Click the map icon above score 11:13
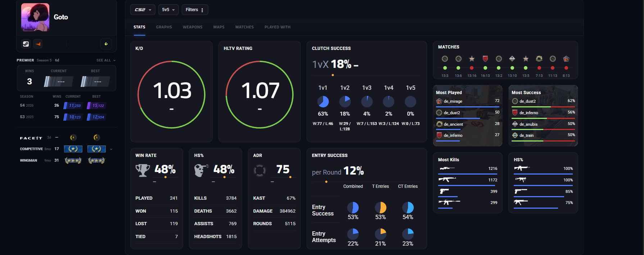The width and height of the screenshot is (644, 255). 553,59
